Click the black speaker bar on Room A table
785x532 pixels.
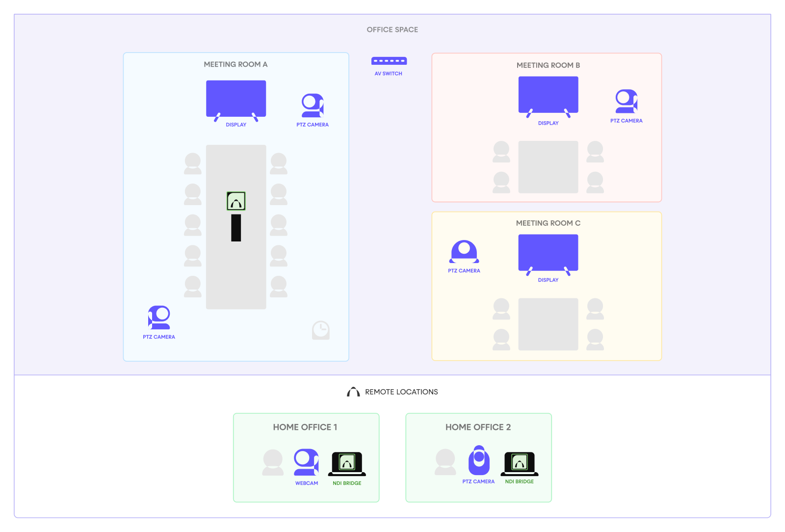[x=236, y=228]
